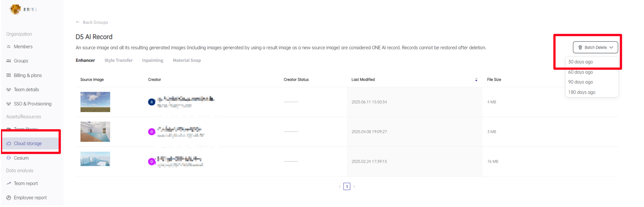The width and height of the screenshot is (644, 207).
Task: Open the Inpainting tab
Action: 153,60
